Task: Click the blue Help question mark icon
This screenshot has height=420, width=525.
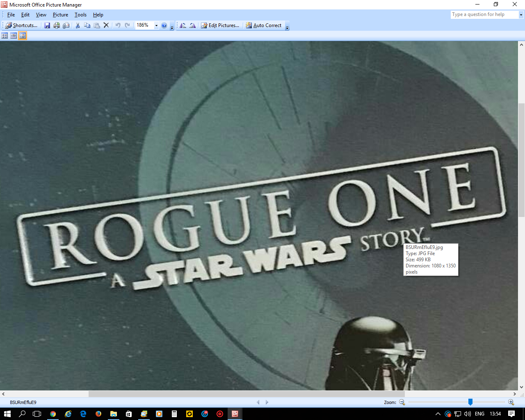Action: click(x=164, y=25)
